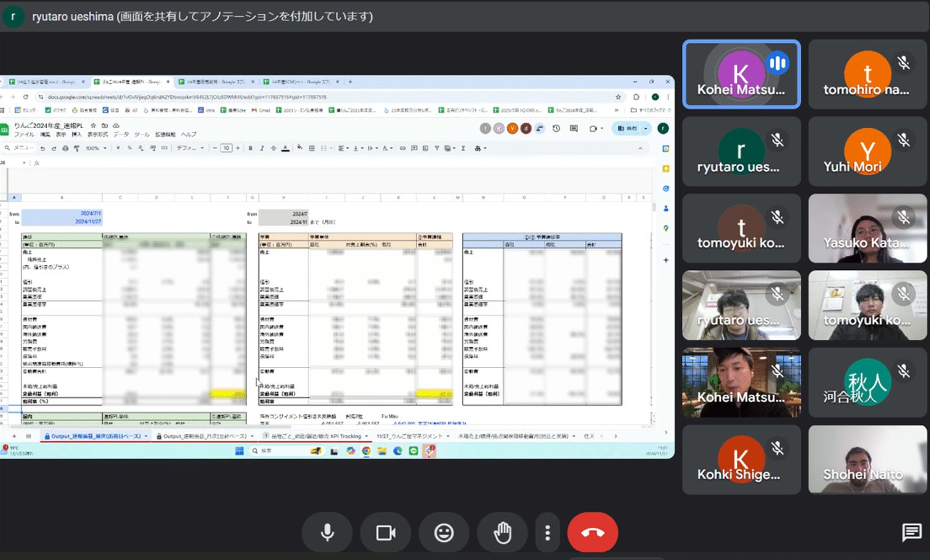This screenshot has width=930, height=560.
Task: Open more call options menu
Action: coord(548,532)
